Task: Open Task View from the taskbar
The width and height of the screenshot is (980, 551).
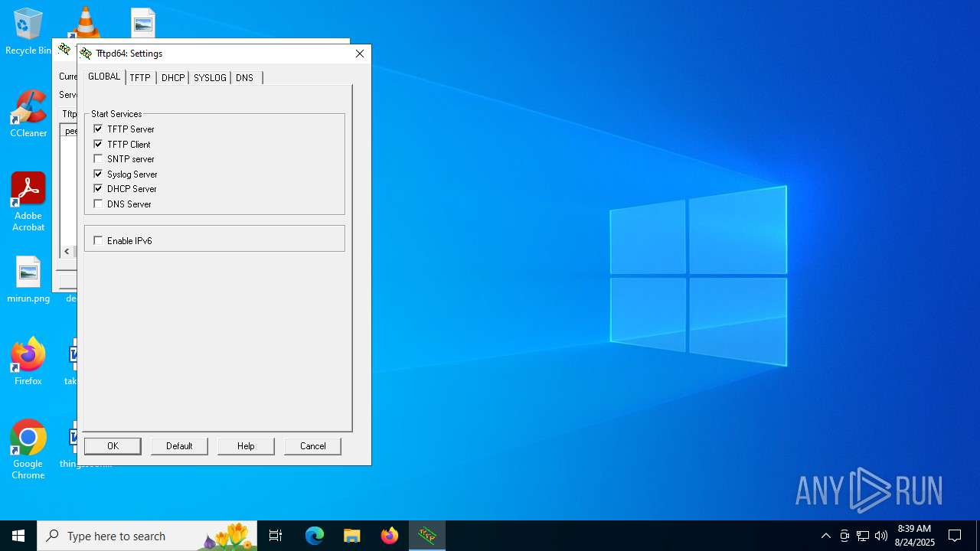Action: click(276, 536)
